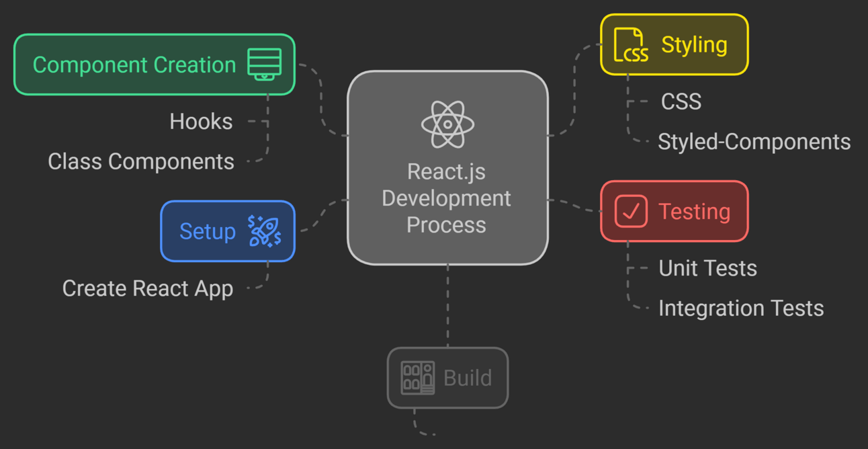868x449 pixels.
Task: Click the Class Components sub-item
Action: pyautogui.click(x=141, y=161)
